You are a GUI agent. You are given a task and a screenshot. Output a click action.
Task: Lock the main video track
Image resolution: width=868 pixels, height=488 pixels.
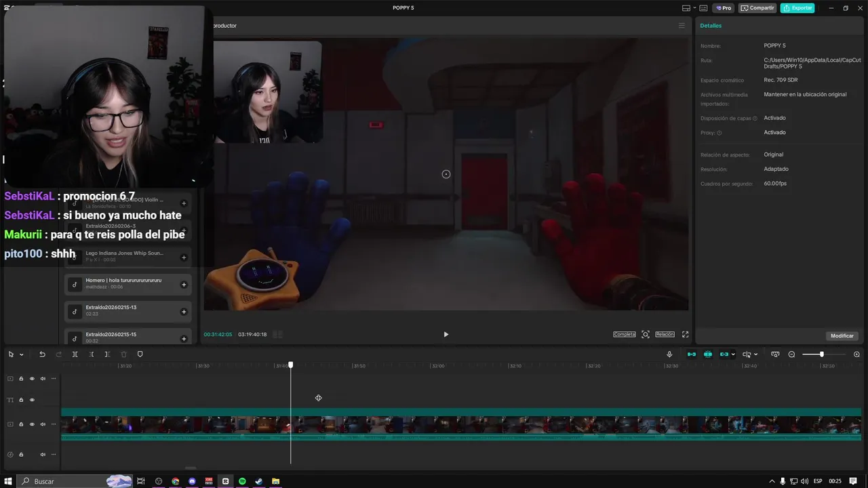21,424
